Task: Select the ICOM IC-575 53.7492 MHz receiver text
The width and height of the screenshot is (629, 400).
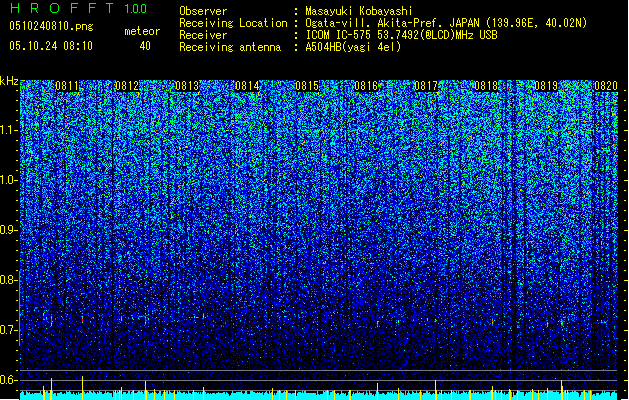Action: [402, 35]
